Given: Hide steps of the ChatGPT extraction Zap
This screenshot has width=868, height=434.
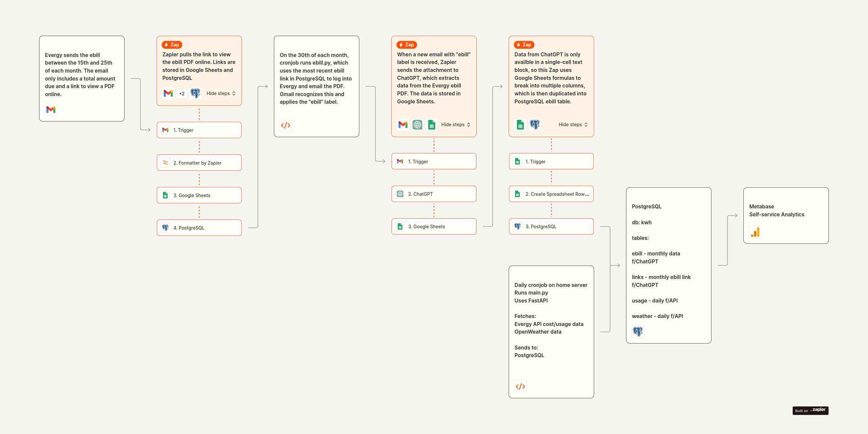Looking at the screenshot, I should pos(455,125).
